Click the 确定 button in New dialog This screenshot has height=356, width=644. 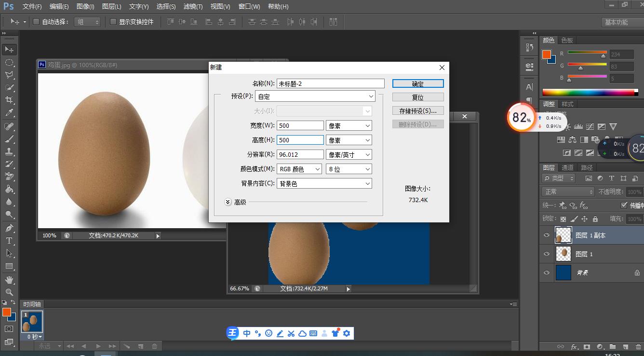417,83
